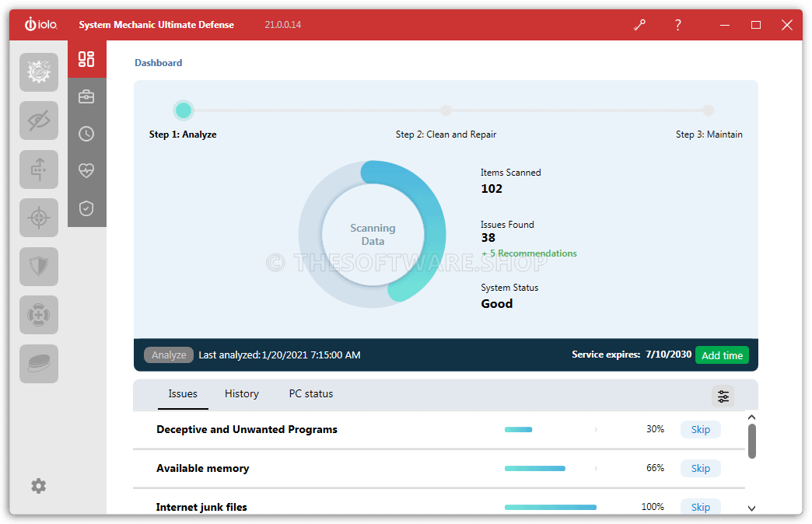The height and width of the screenshot is (524, 812).
Task: Open the System Mechanic gear module
Action: (x=39, y=72)
